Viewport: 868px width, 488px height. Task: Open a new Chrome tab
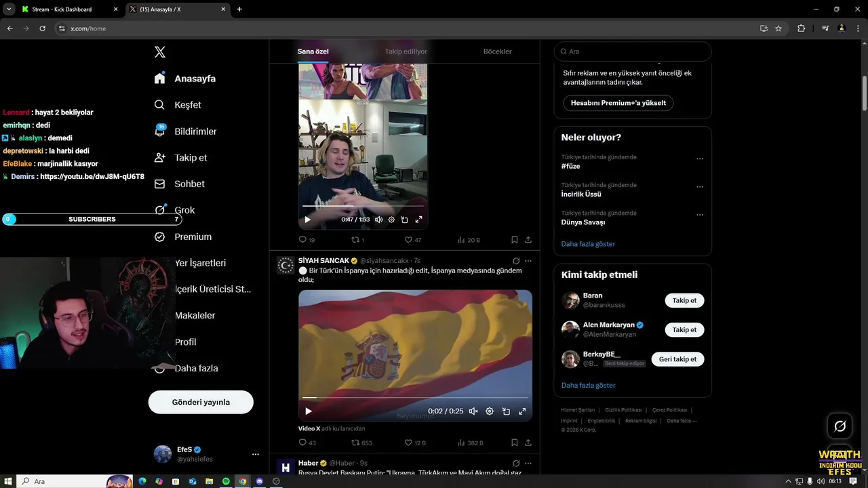239,9
